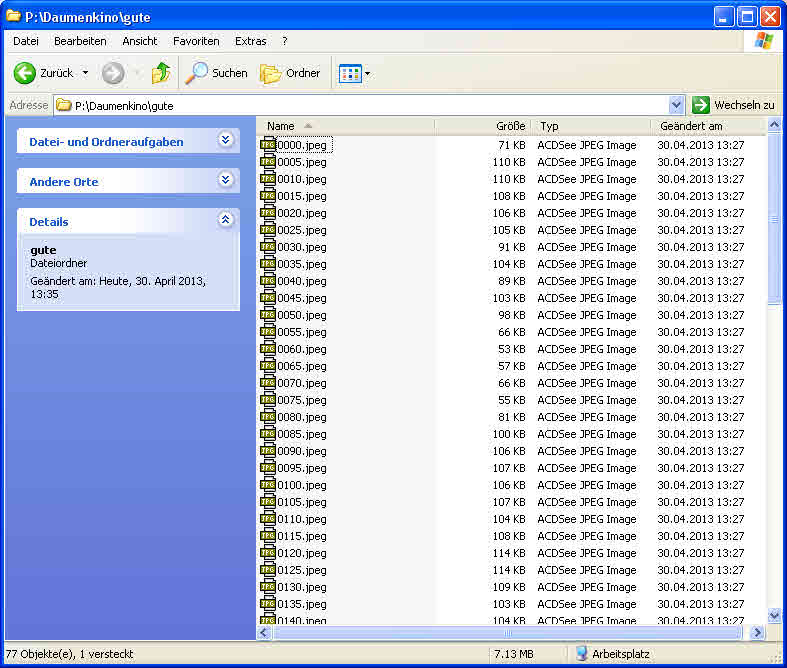Image resolution: width=787 pixels, height=668 pixels.
Task: Select file 0090.jpeg
Action: 302,451
